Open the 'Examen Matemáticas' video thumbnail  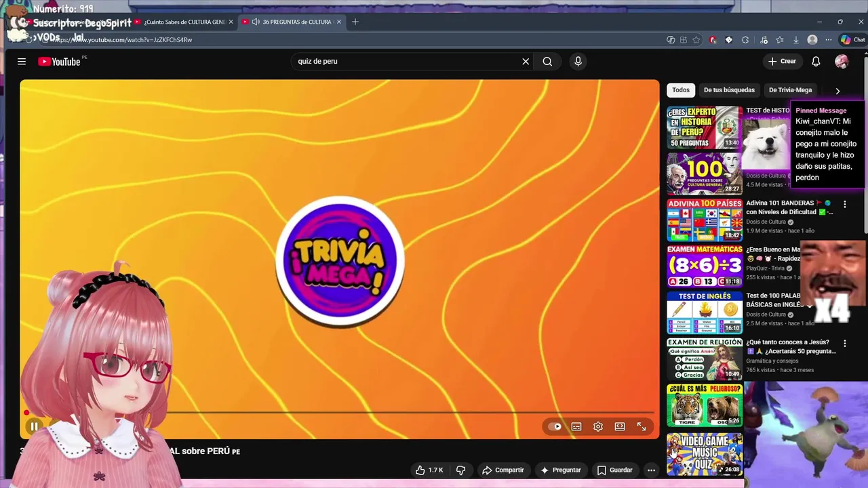705,266
